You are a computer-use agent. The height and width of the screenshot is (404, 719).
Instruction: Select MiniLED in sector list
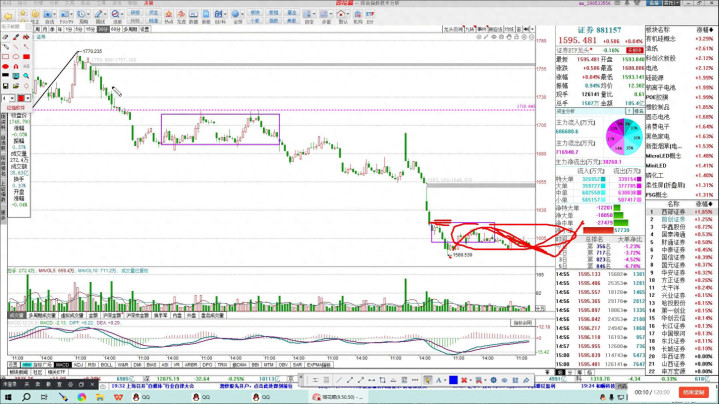point(656,166)
